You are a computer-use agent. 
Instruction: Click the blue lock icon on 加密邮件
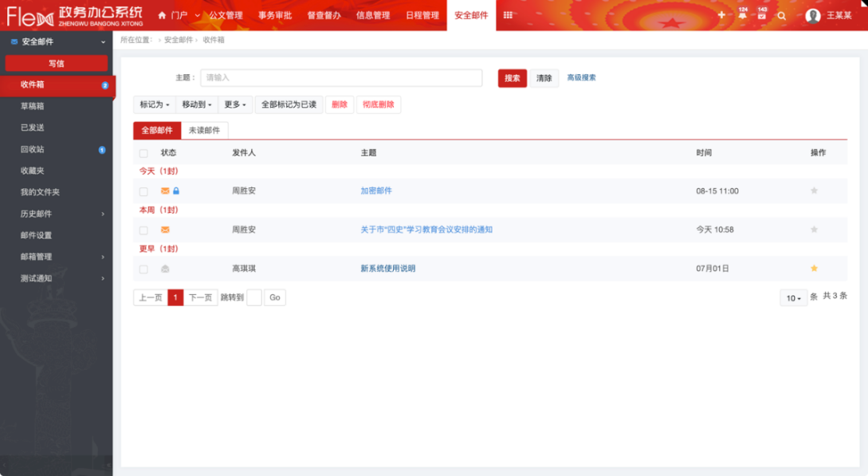pyautogui.click(x=176, y=191)
